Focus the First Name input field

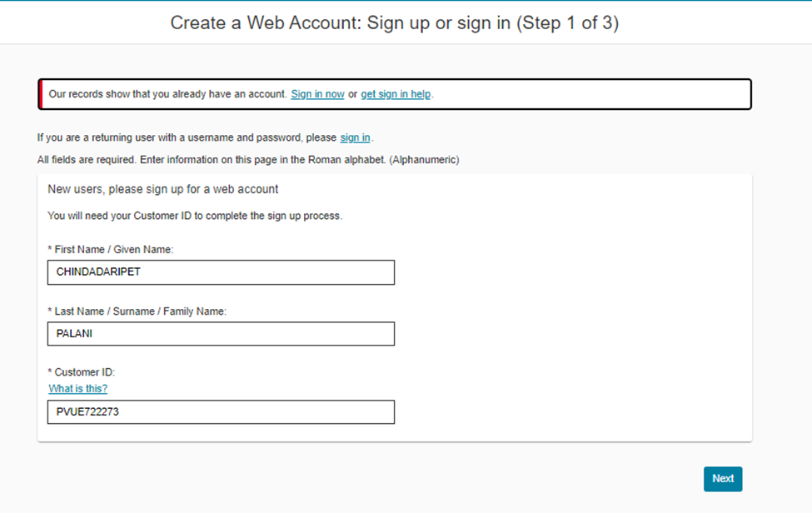(x=221, y=272)
